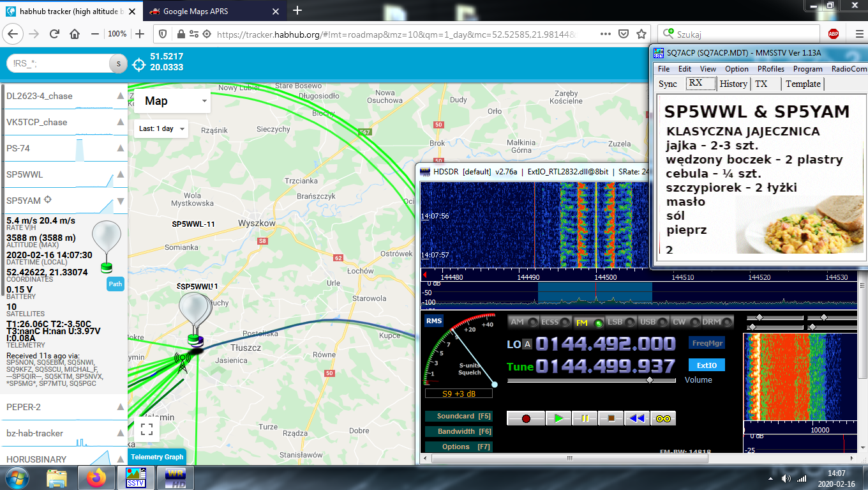Viewport: 868px width, 490px height.
Task: Select USB demodulation mode
Action: tap(654, 323)
